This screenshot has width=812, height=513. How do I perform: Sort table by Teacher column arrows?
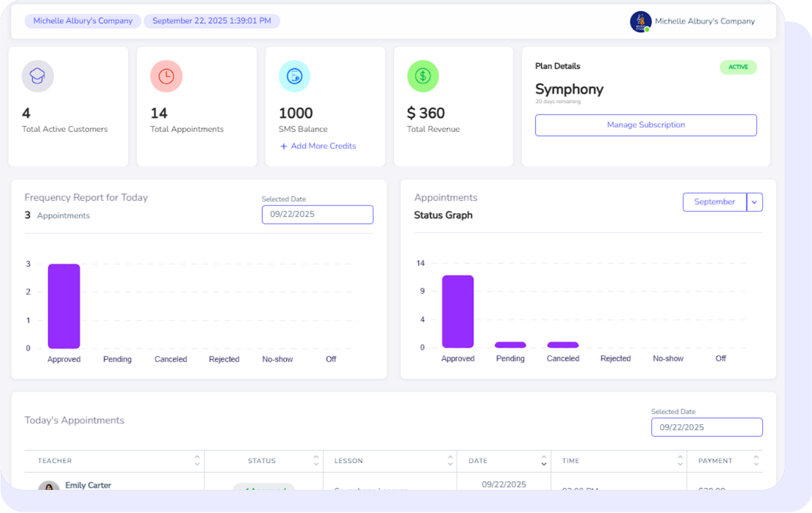(197, 460)
